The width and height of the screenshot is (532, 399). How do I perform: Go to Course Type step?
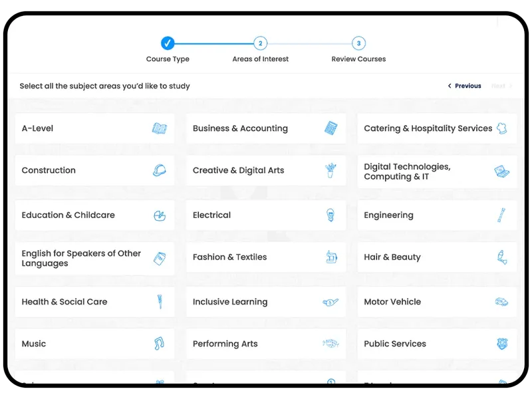(x=168, y=44)
